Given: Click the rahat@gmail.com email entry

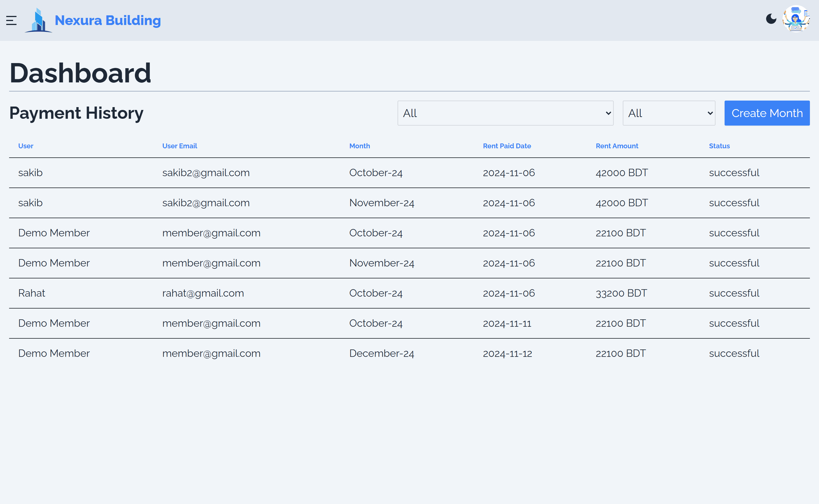Looking at the screenshot, I should 203,293.
